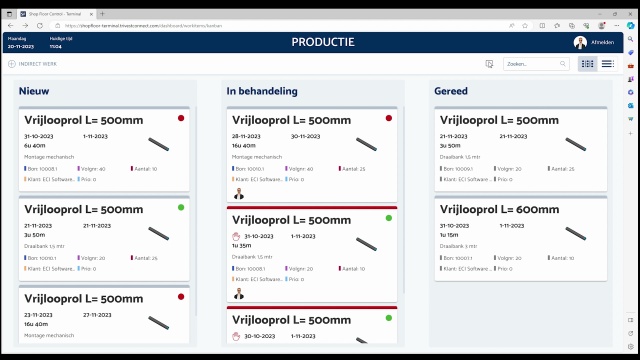Switch to kanban card view

(x=587, y=64)
